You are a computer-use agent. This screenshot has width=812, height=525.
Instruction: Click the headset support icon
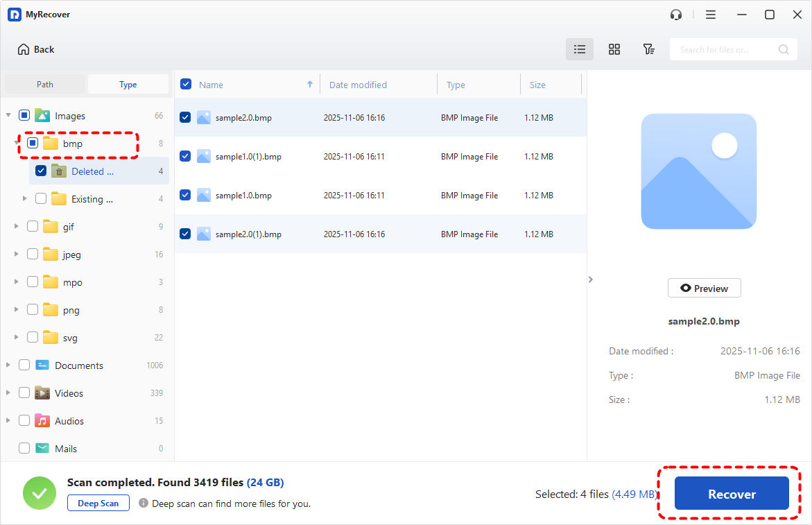tap(676, 15)
